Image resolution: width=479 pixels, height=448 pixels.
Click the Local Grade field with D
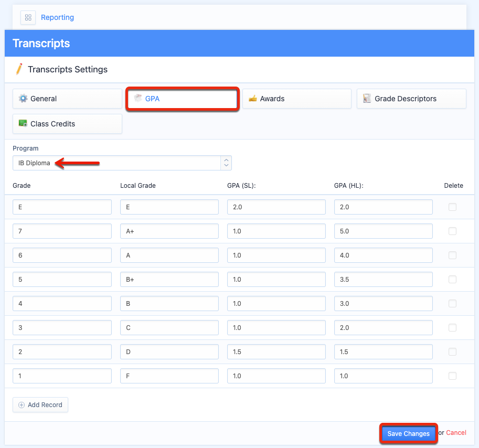point(169,352)
